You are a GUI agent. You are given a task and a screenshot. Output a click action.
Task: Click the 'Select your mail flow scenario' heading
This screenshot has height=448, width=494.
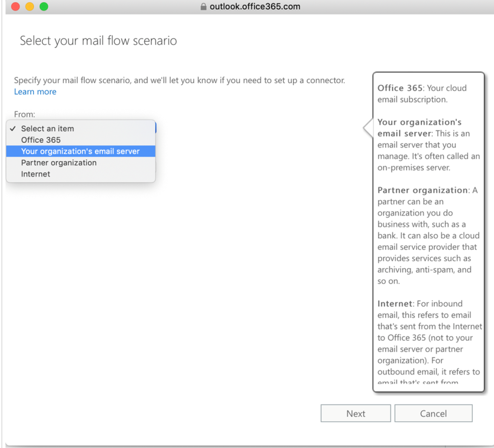point(98,40)
